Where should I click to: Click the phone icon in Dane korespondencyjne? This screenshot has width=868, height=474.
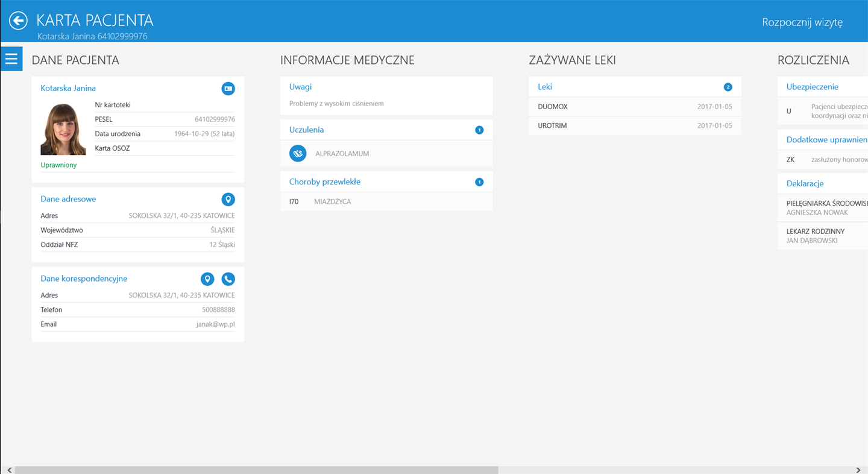228,279
